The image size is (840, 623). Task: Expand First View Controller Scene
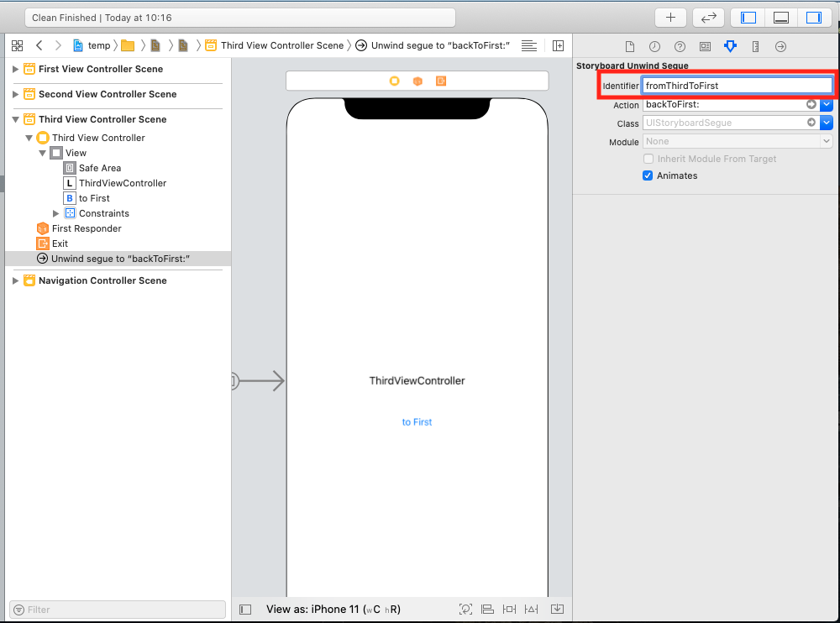coord(15,69)
